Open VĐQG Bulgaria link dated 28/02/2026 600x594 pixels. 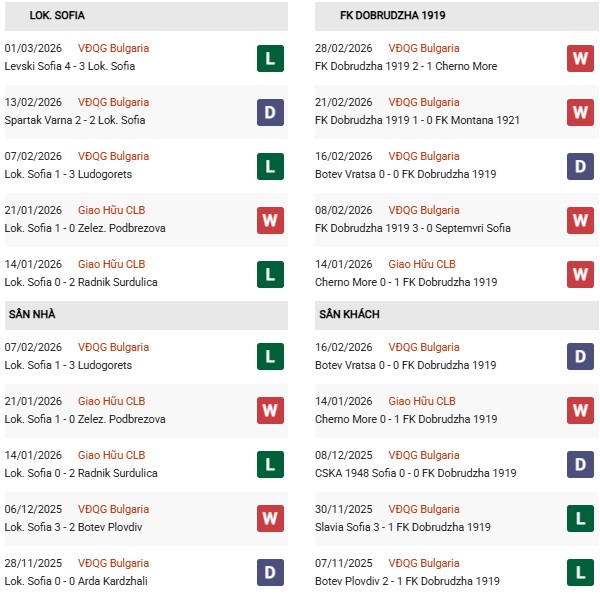point(424,48)
